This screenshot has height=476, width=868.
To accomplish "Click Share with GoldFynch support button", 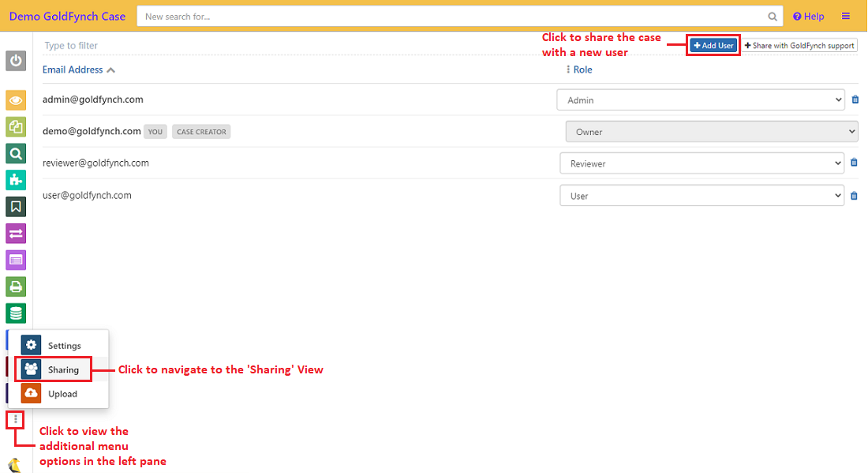I will 799,46.
